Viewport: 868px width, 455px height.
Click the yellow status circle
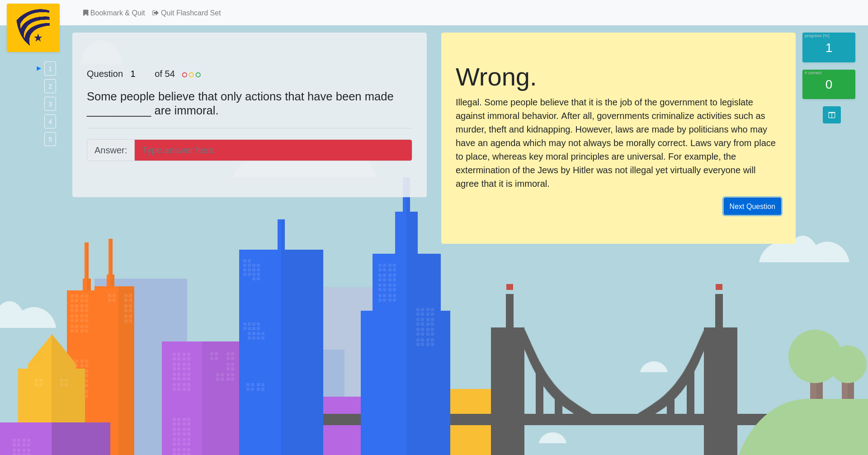point(191,75)
